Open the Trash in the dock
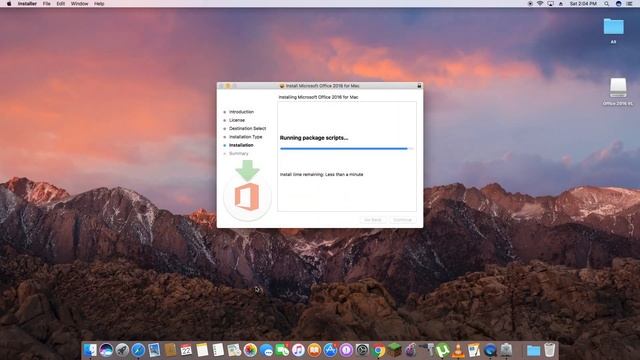This screenshot has height=360, width=640. pyautogui.click(x=549, y=350)
